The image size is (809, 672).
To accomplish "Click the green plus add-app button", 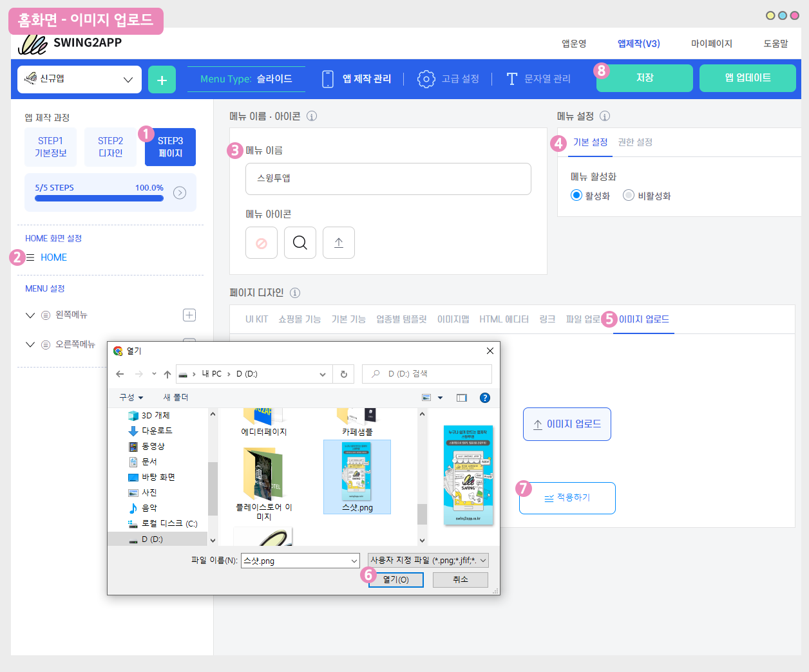I will pos(162,80).
